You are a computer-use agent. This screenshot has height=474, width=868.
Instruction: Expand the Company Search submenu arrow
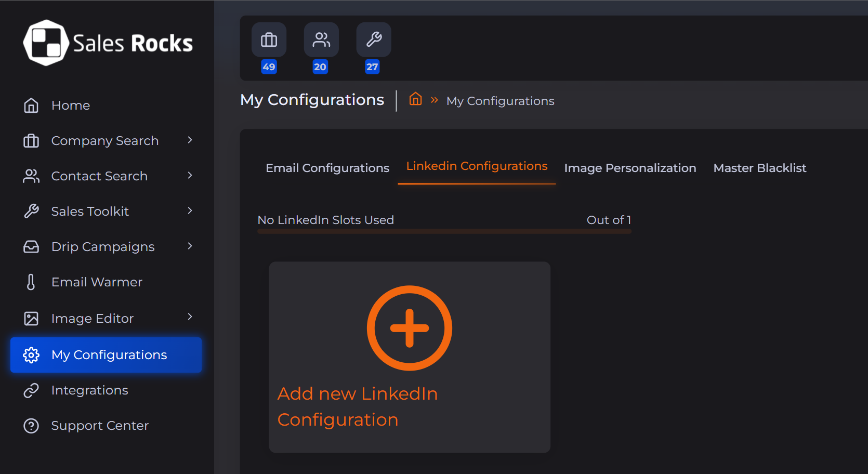(x=190, y=140)
